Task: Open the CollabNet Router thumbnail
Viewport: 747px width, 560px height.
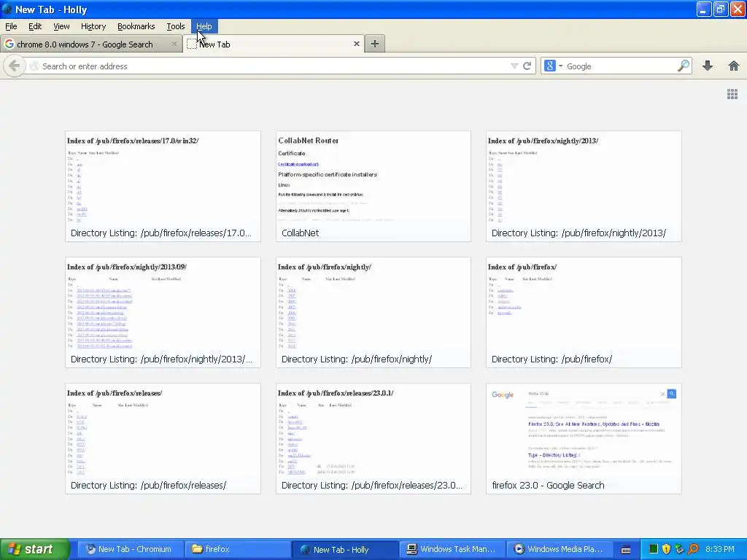Action: point(373,186)
